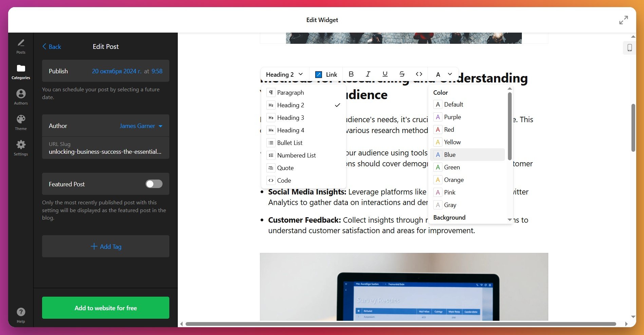Insert inline code with the code icon
This screenshot has height=335, width=644.
pos(419,74)
